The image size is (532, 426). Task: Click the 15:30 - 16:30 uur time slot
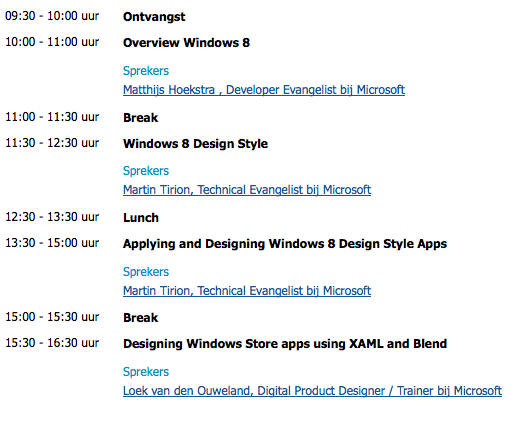click(52, 343)
